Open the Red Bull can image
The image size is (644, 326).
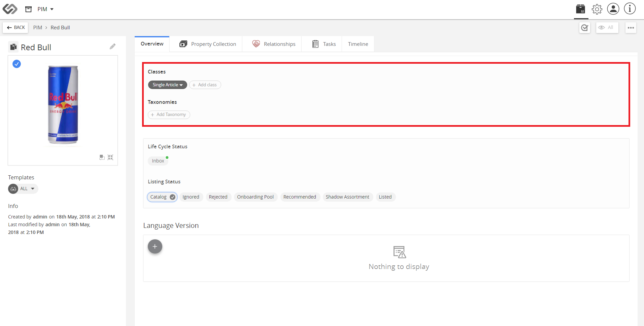63,105
